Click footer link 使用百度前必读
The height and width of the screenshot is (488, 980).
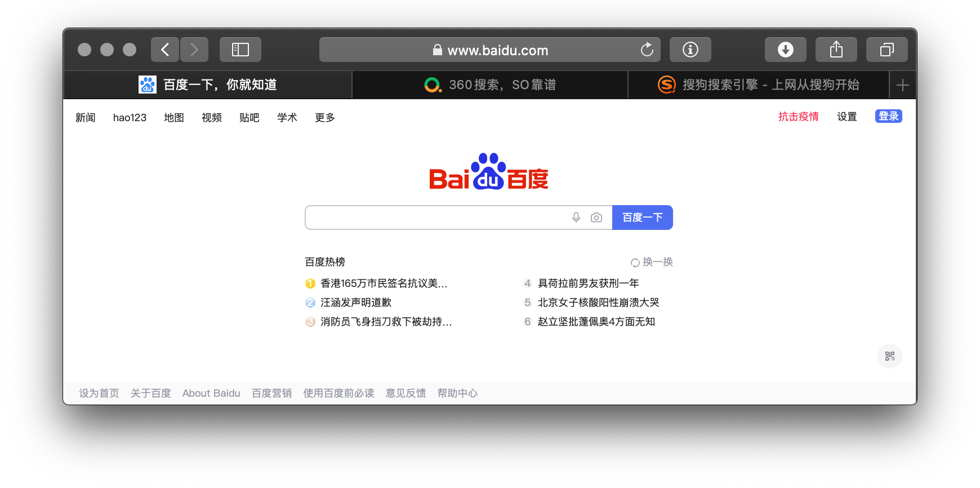[339, 393]
